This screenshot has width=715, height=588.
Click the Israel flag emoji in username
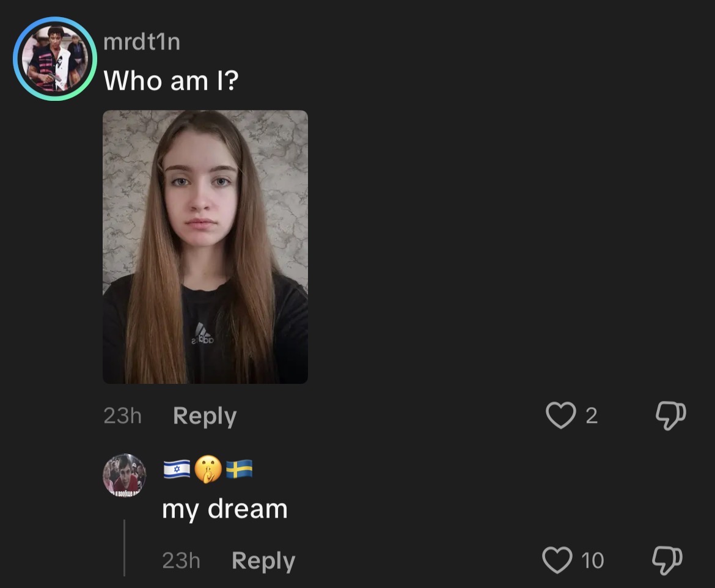pos(177,470)
